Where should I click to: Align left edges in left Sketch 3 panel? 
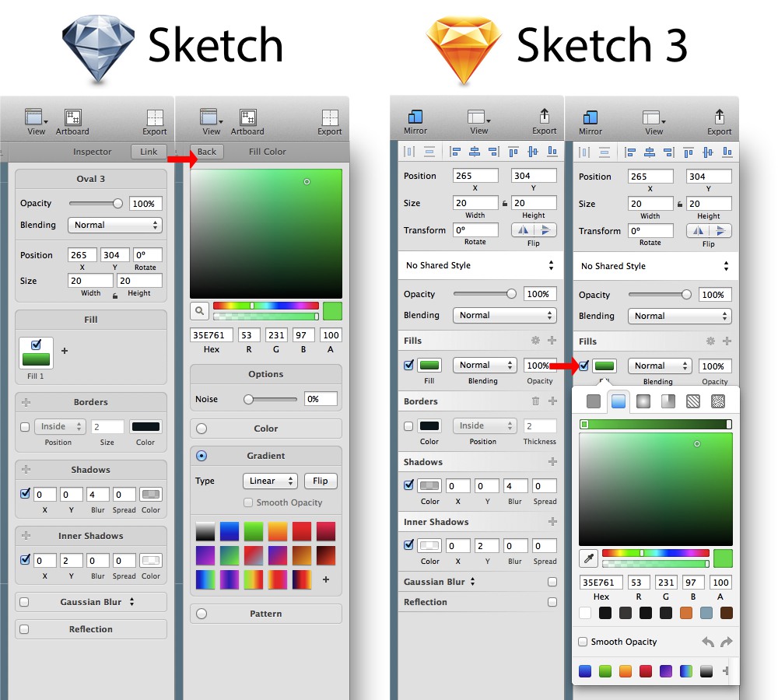point(455,152)
